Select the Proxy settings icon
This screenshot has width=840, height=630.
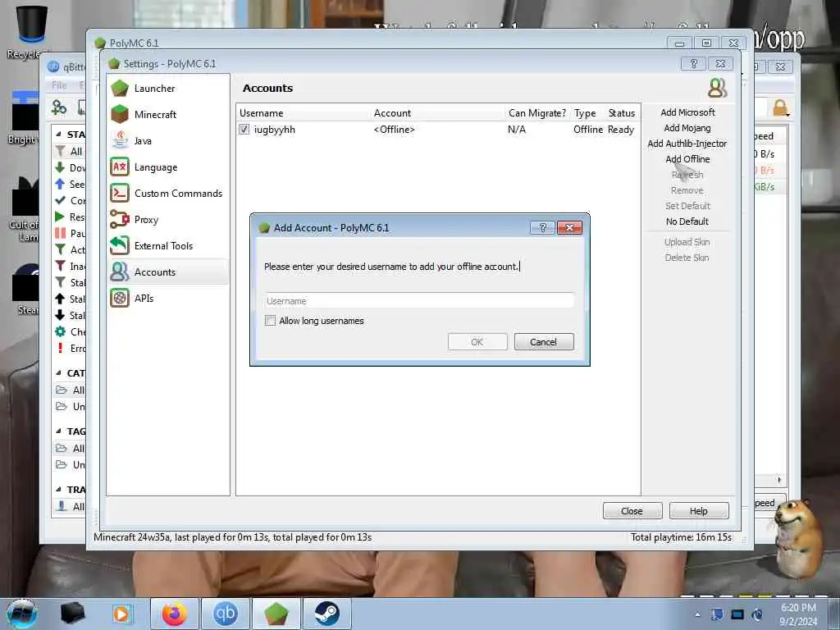(x=120, y=220)
